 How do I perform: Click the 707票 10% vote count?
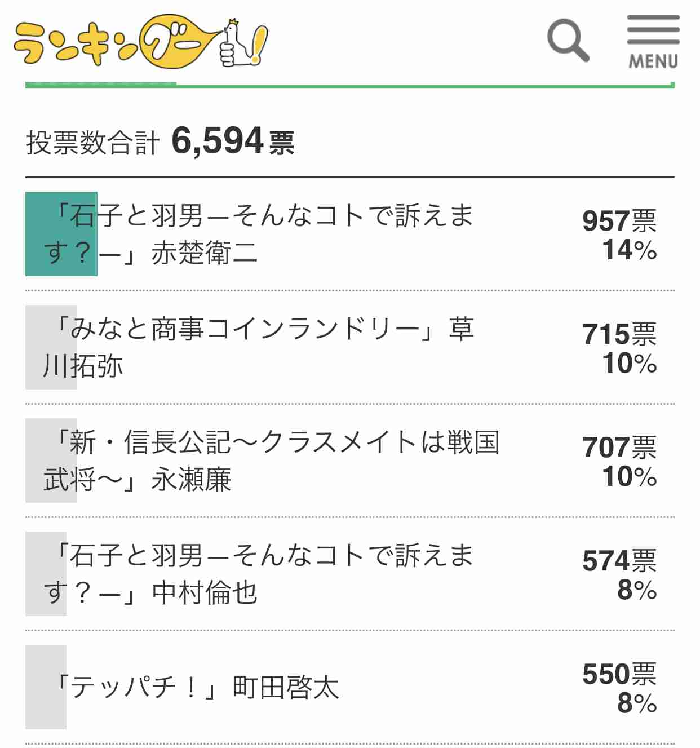tap(619, 462)
